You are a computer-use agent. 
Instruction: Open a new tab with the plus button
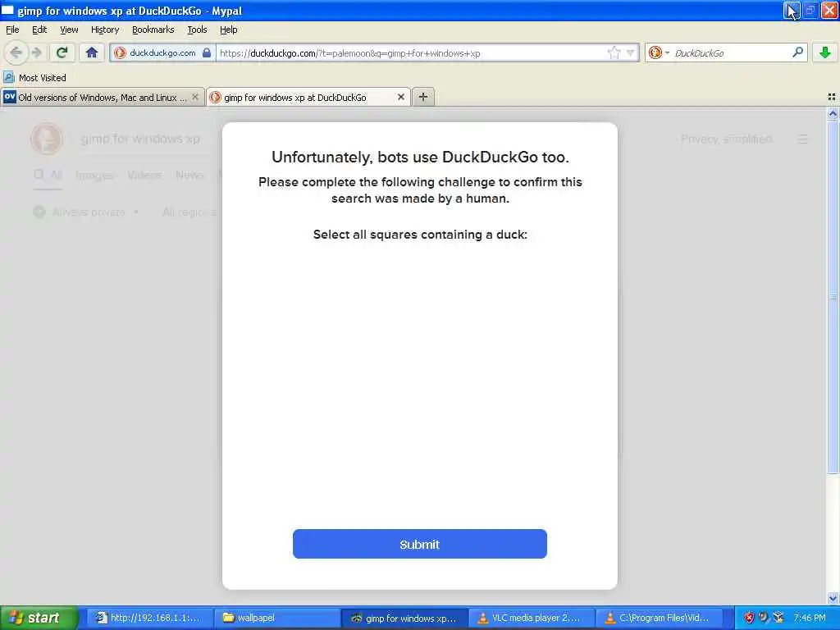pyautogui.click(x=423, y=97)
